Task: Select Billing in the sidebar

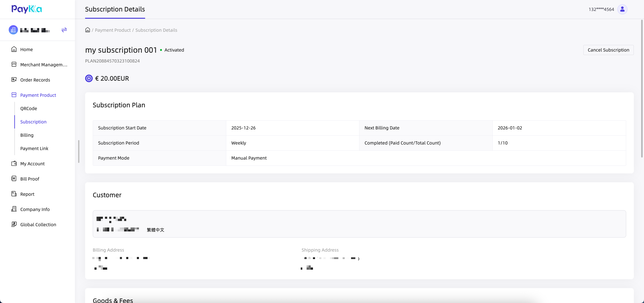Action: point(27,135)
